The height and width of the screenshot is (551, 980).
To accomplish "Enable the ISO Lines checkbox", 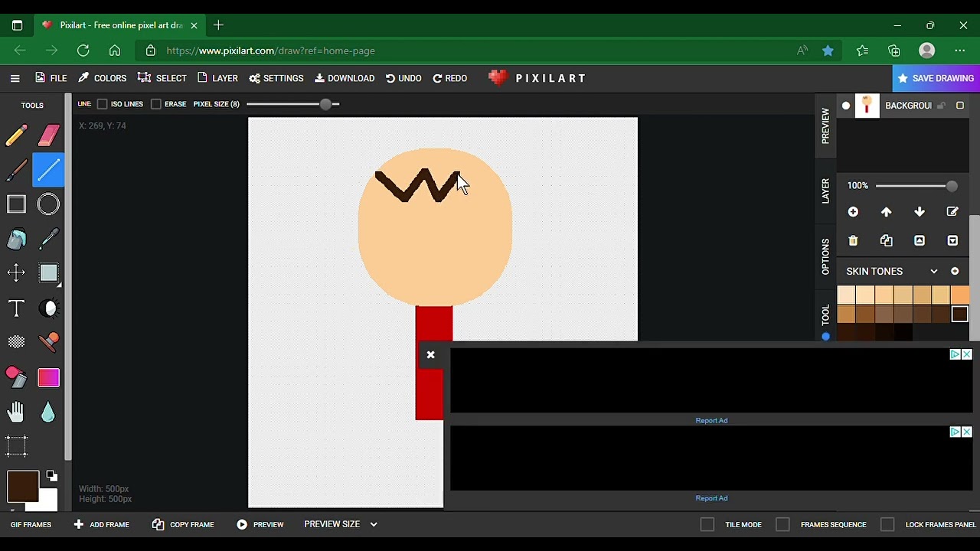I will 102,104.
